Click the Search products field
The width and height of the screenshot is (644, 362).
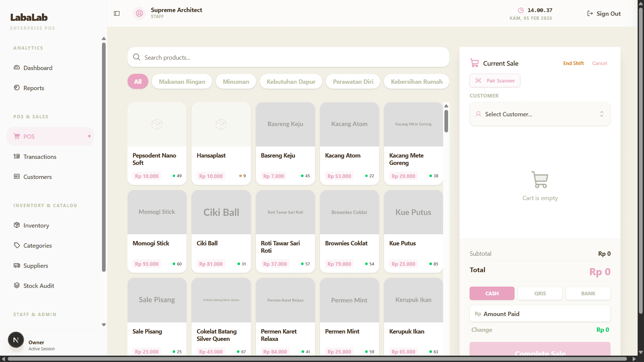click(x=288, y=57)
